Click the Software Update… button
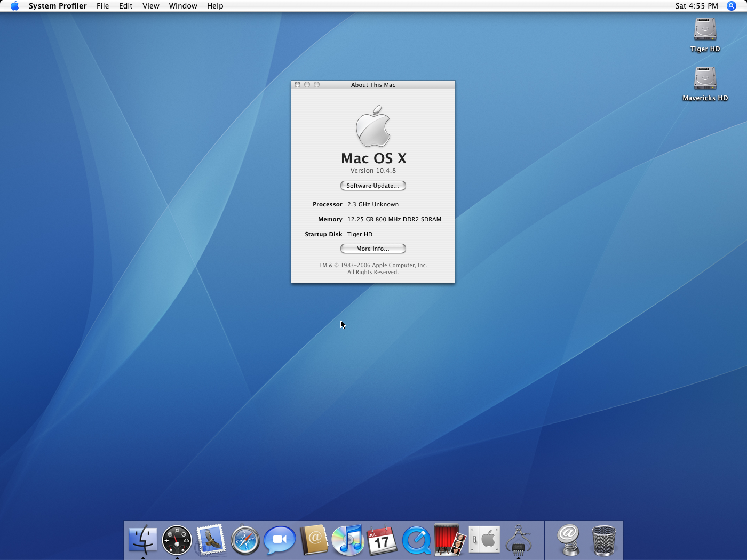 click(373, 186)
